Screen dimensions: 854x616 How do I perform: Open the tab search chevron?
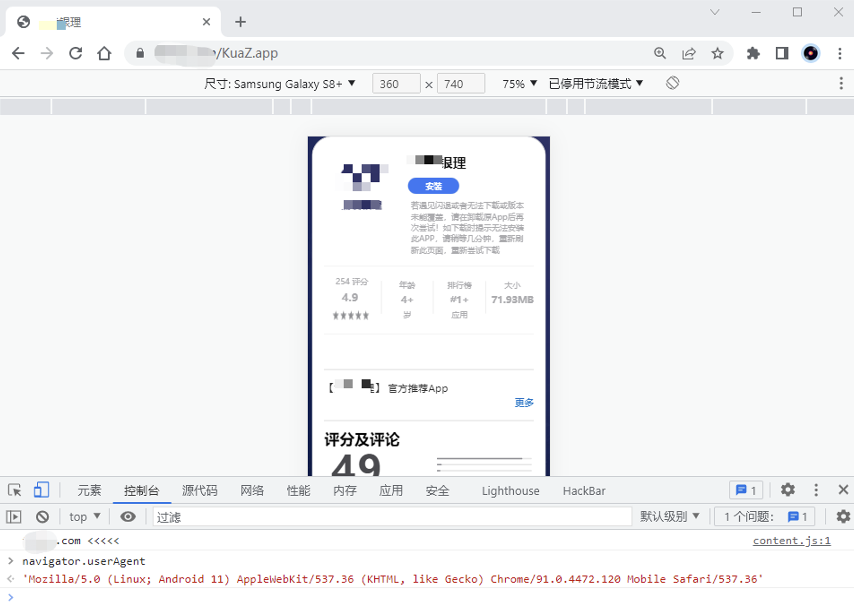(715, 12)
